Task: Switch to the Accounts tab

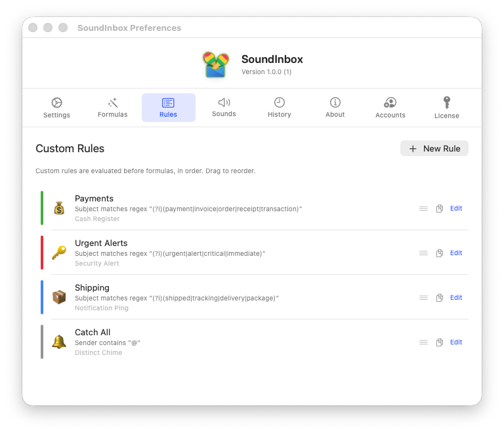Action: click(390, 108)
